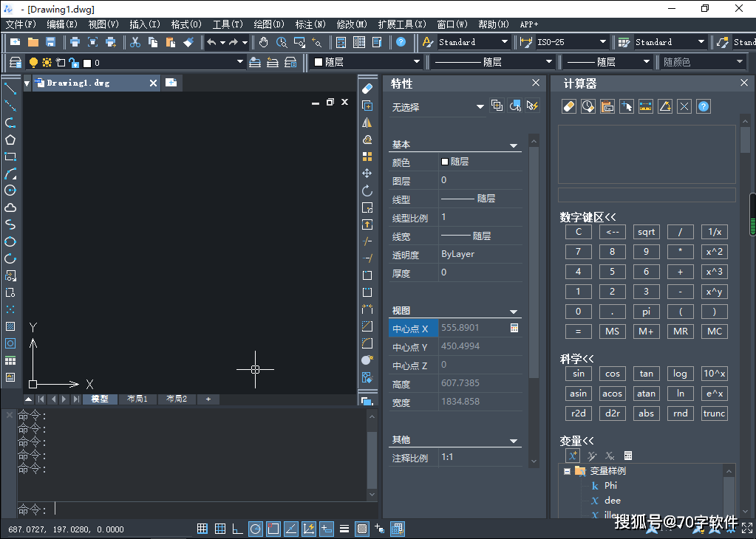The height and width of the screenshot is (539, 756).
Task: Toggle polar tracking in status bar
Action: (256, 529)
